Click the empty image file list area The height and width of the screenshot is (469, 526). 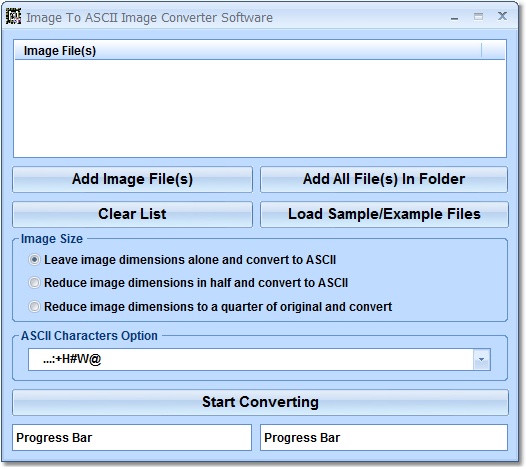[x=260, y=108]
